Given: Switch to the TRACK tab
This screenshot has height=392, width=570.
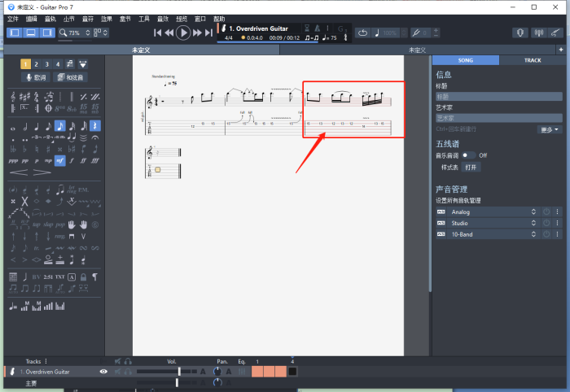Looking at the screenshot, I should tap(533, 60).
